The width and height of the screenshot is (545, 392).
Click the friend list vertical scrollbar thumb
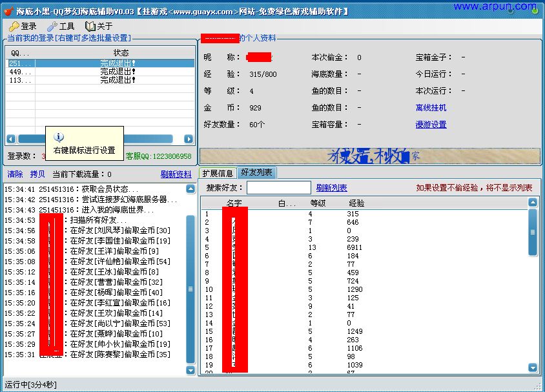tap(533, 232)
